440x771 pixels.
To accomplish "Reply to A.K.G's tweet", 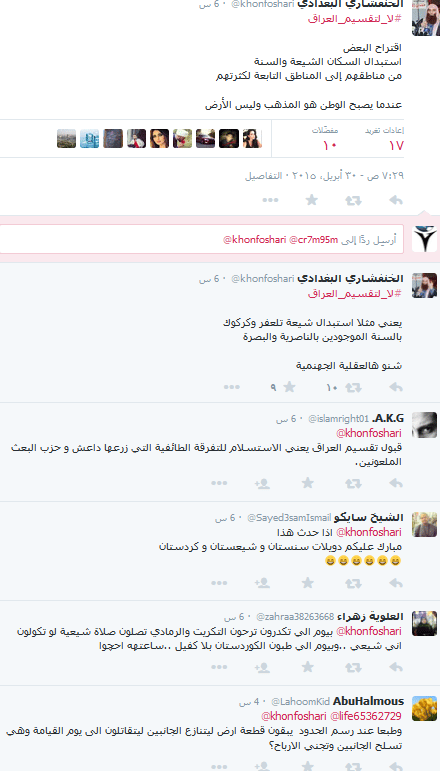I will point(396,484).
